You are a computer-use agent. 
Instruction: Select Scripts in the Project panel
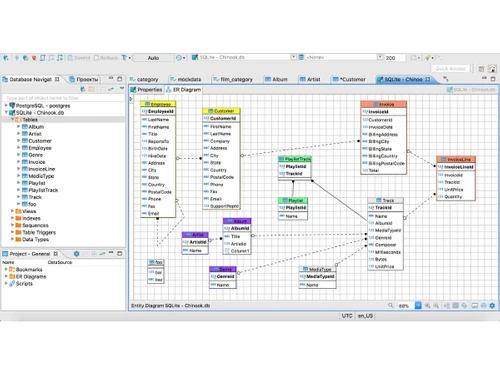click(24, 283)
